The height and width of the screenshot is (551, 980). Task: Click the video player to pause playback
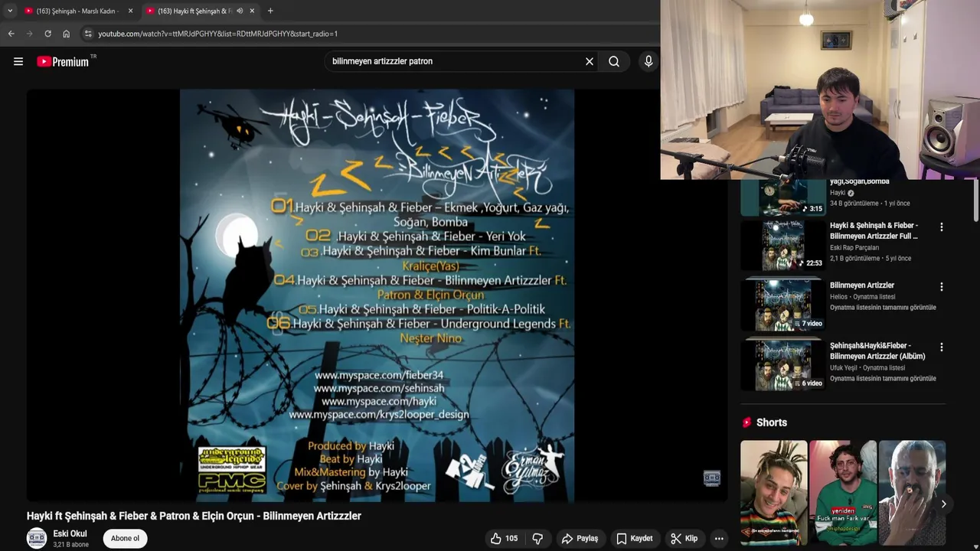(x=377, y=295)
